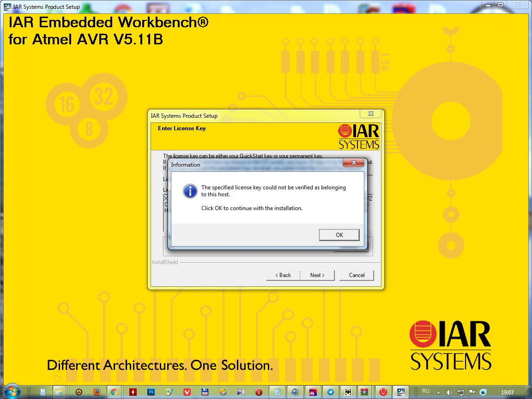532x399 pixels.
Task: Click the Information dialog title text
Action: (186, 165)
